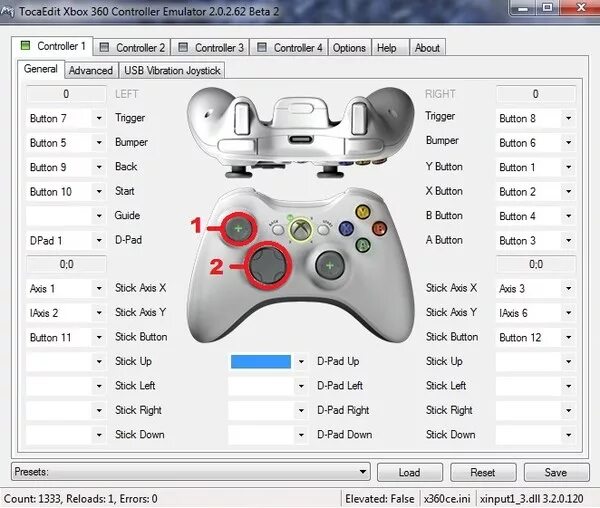Open the Advanced sub-tab
600x508 pixels.
click(x=91, y=70)
